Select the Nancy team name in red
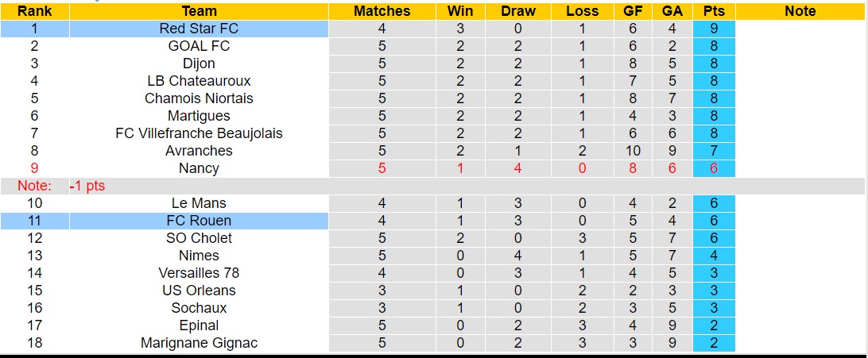This screenshot has width=868, height=358. pos(199,168)
